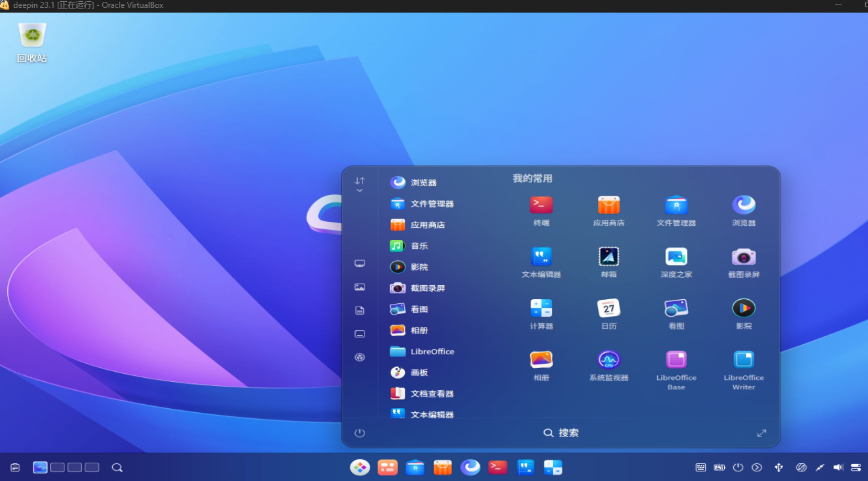Viewport: 868px width, 481px height.
Task: Open the clipboard icon on the dock
Action: coord(15,468)
